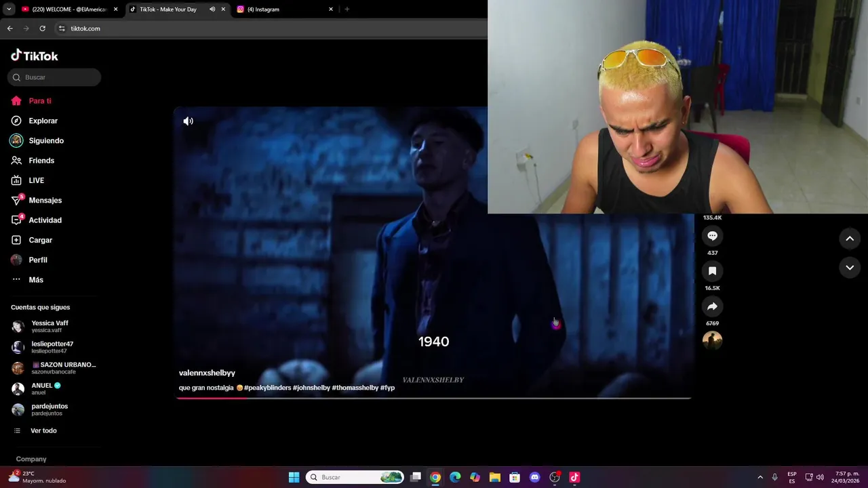Image resolution: width=868 pixels, height=488 pixels.
Task: Open the #thomasshelby hashtag
Action: coord(355,388)
